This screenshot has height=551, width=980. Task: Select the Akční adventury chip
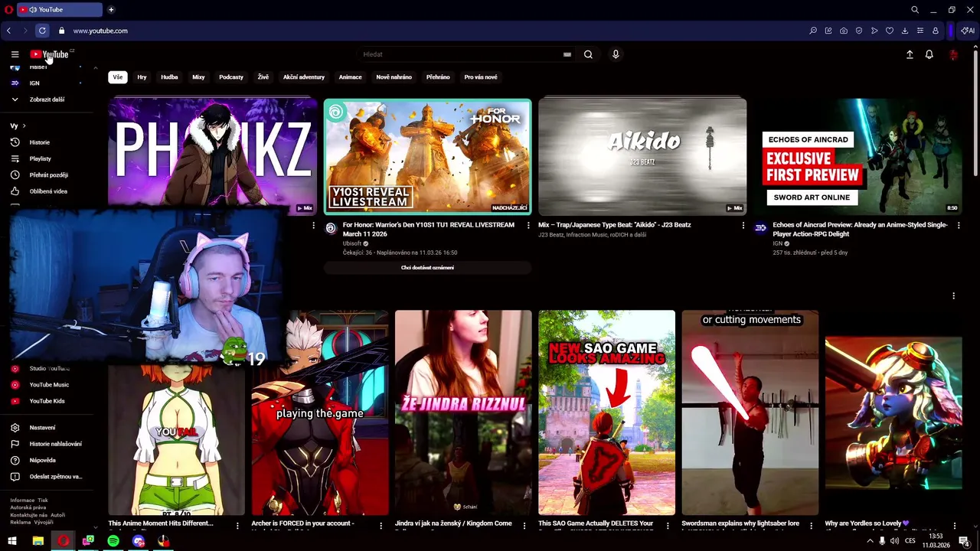[304, 77]
